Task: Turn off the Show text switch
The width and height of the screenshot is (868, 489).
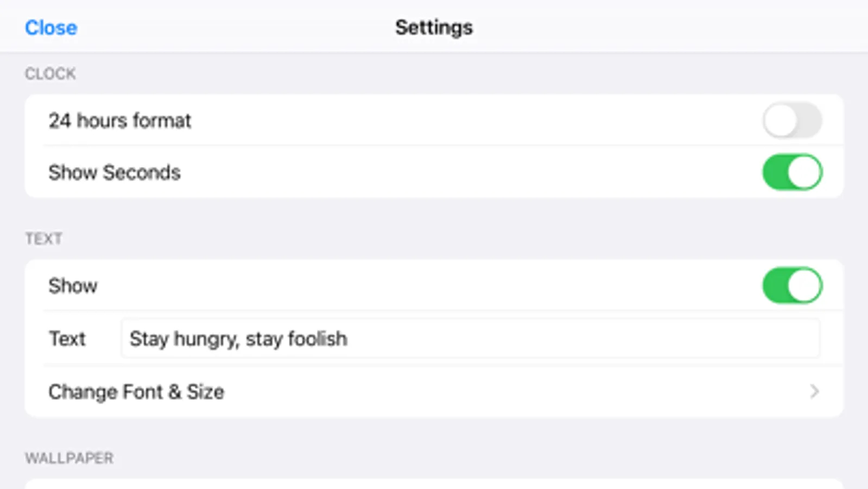Action: coord(792,285)
